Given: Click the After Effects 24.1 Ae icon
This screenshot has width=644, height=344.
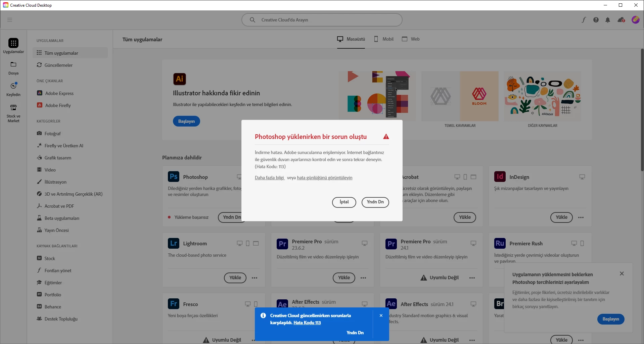Looking at the screenshot, I should [x=391, y=304].
